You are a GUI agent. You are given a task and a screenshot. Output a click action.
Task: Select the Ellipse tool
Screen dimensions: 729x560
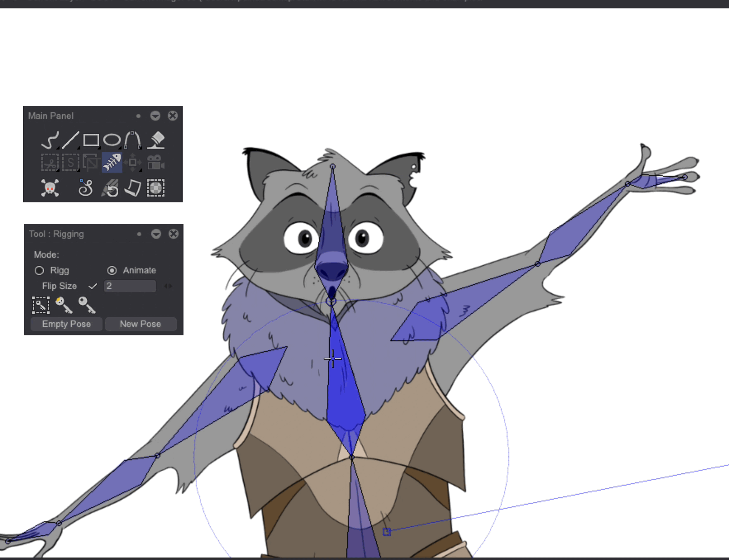click(x=112, y=140)
